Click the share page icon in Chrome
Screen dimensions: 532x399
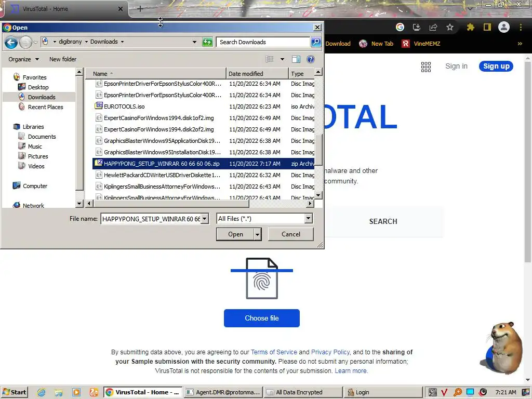click(433, 27)
